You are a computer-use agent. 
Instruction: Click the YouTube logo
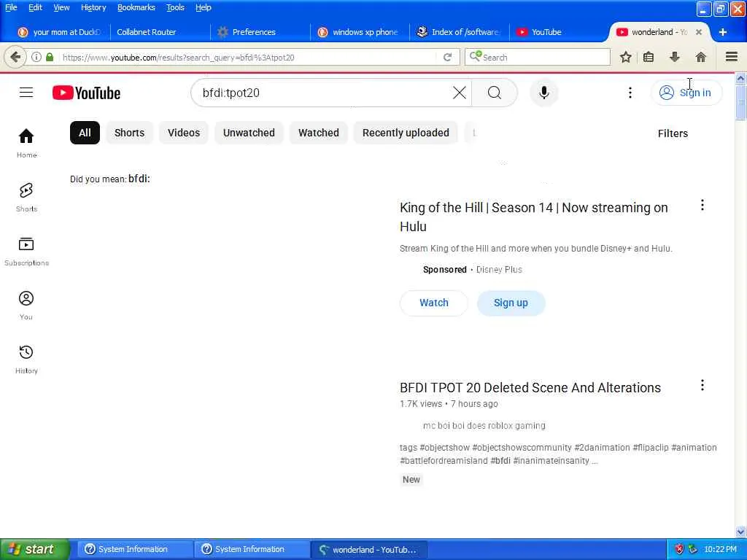(x=86, y=93)
